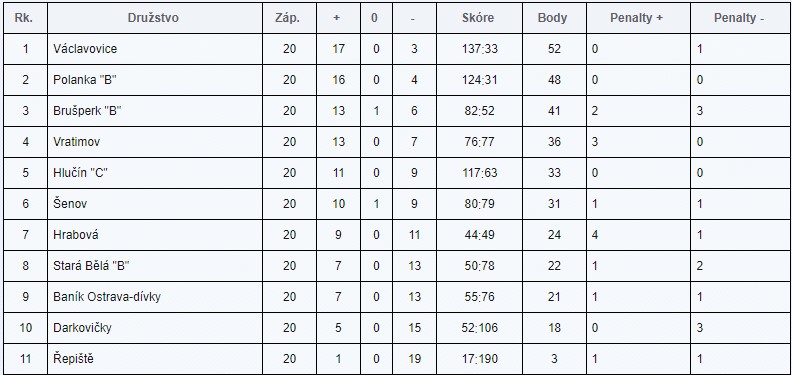Select the Václavovice team name
Screen dimensions: 792x375
(x=85, y=49)
